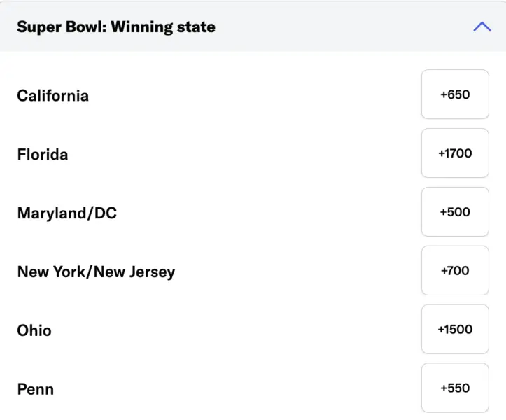Choose New York/New Jersey +700 odds
Viewport: 506px width, 420px height.
click(455, 271)
